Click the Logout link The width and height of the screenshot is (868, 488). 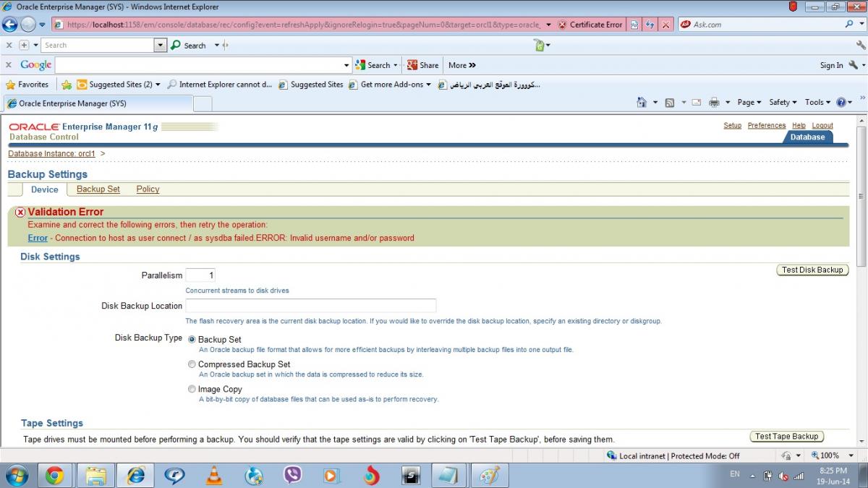(822, 126)
